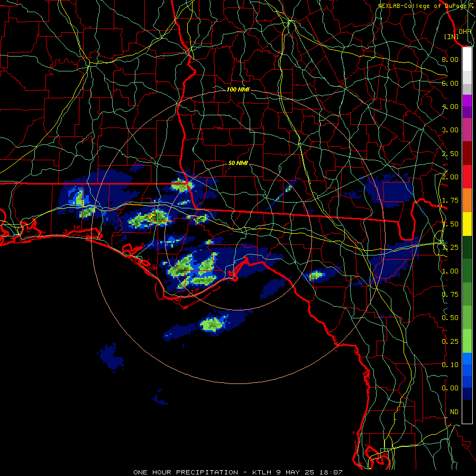Click the 6.00 legend value
The image size is (476, 476).
(x=450, y=83)
